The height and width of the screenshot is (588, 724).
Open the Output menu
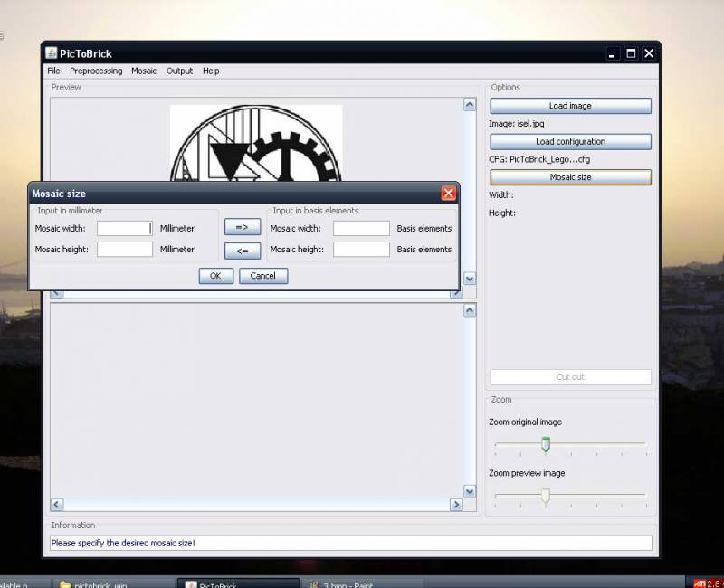(179, 71)
